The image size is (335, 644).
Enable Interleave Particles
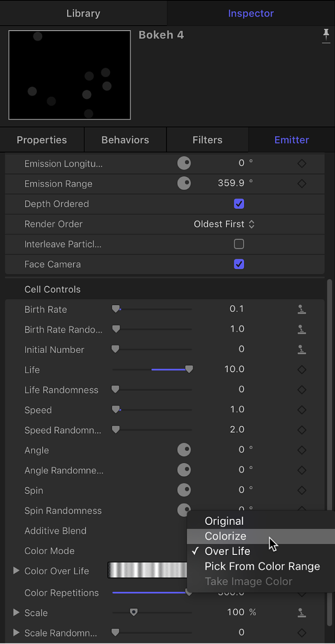pos(239,244)
